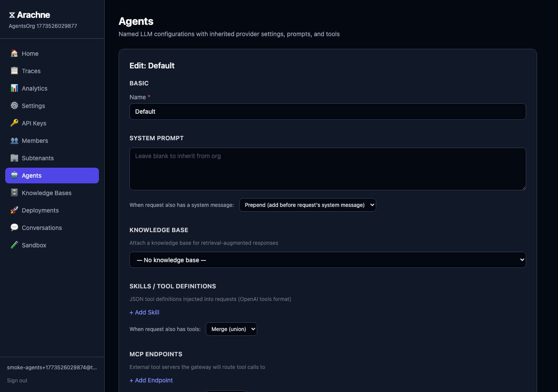558x392 pixels.
Task: Open Members using the people icon
Action: coord(14,140)
